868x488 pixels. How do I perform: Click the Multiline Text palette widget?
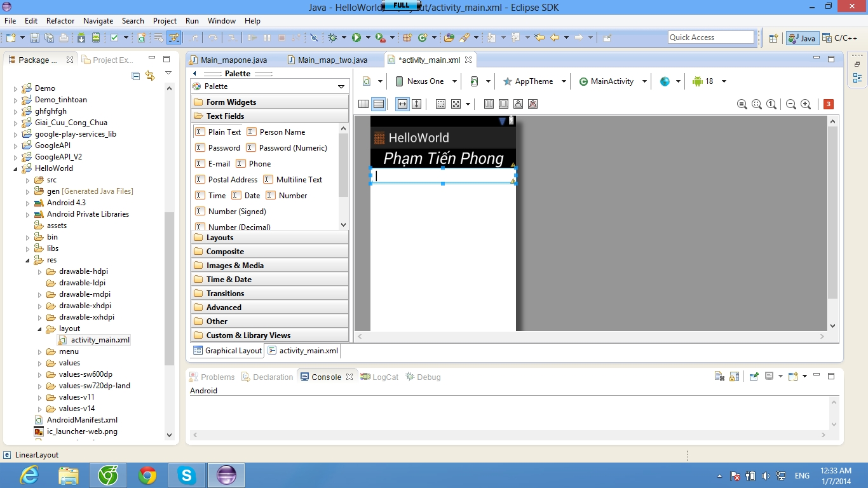pos(293,180)
